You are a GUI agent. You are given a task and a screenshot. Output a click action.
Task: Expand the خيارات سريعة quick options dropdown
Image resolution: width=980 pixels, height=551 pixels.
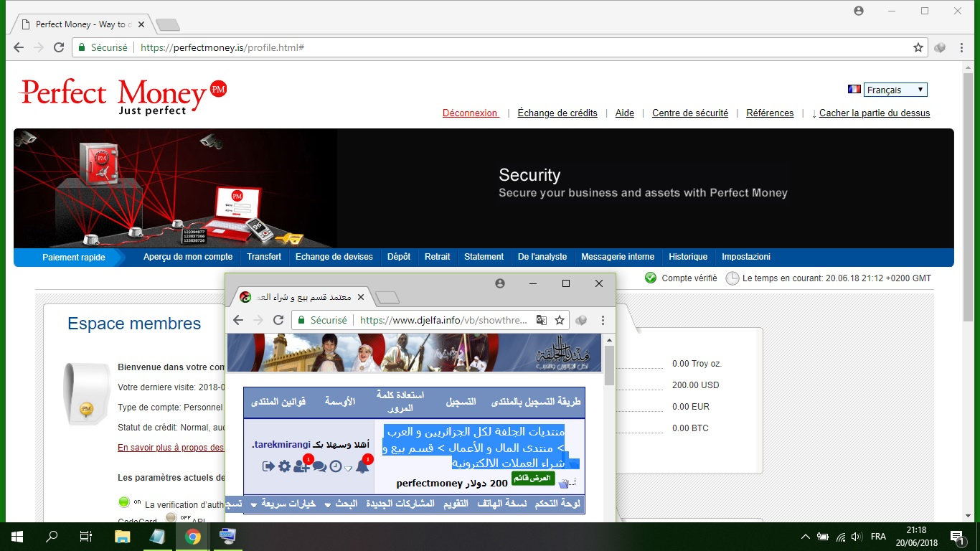click(x=283, y=504)
